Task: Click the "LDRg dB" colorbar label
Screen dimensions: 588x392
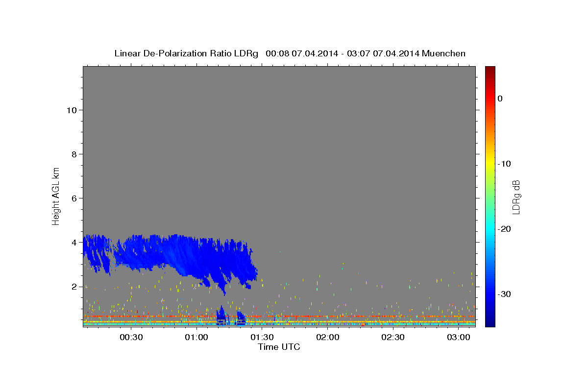Action: click(515, 197)
